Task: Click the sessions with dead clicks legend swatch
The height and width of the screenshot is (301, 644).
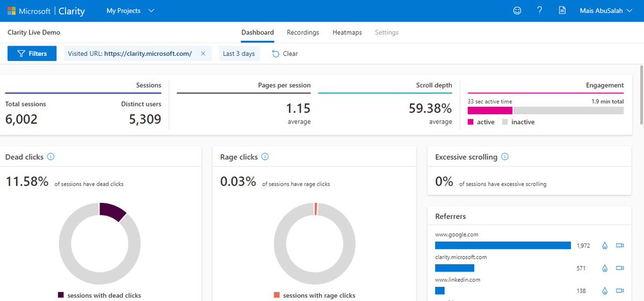Action: 61,295
